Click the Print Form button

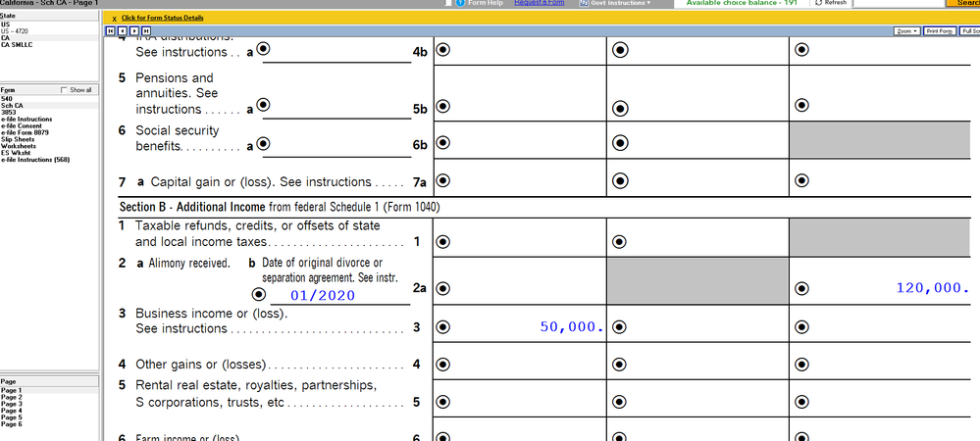tap(940, 30)
